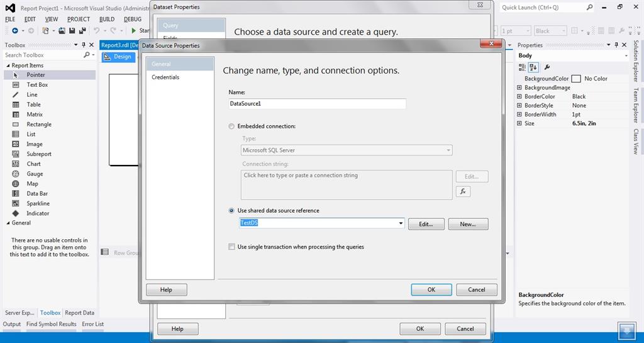Image resolution: width=644 pixels, height=343 pixels.
Task: Collapse the General toolbox group
Action: tap(8, 223)
